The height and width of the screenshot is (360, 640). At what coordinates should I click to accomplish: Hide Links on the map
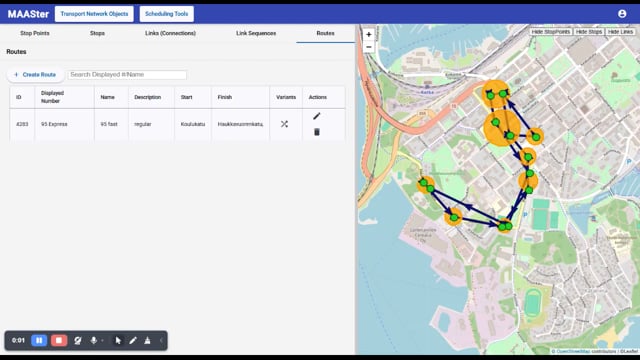click(x=620, y=32)
